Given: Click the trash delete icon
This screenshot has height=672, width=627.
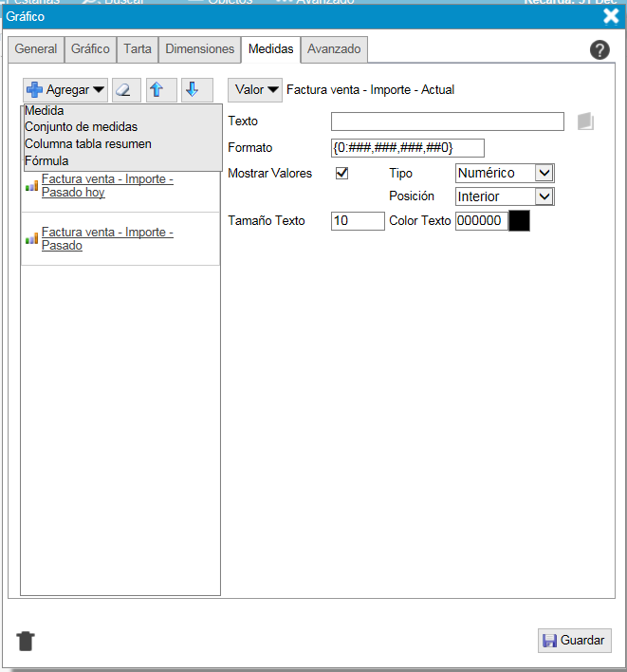Looking at the screenshot, I should (26, 641).
